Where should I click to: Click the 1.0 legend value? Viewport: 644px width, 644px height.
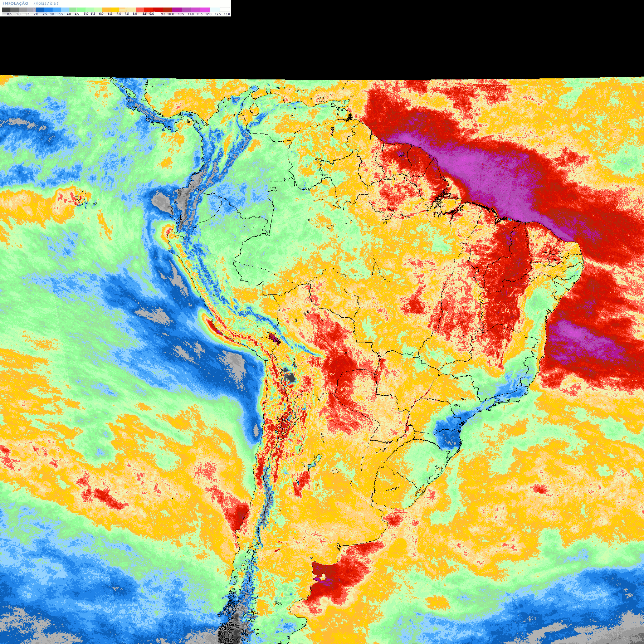pyautogui.click(x=18, y=14)
